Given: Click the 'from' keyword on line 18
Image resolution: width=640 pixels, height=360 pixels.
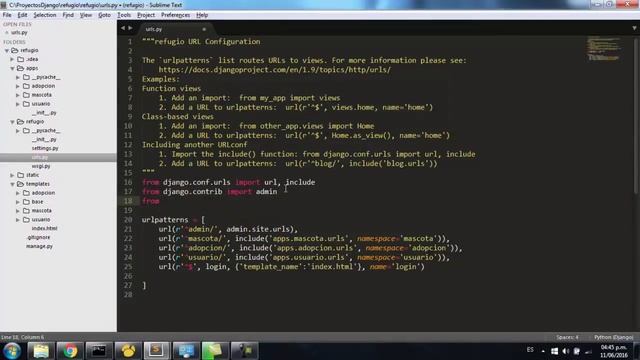Looking at the screenshot, I should pos(151,201).
